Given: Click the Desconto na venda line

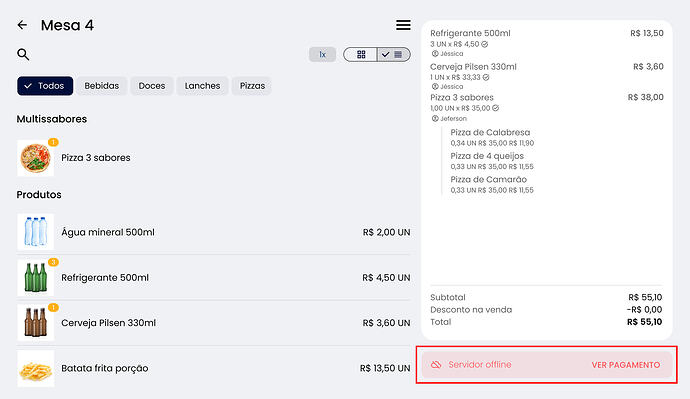Looking at the screenshot, I should pos(546,310).
